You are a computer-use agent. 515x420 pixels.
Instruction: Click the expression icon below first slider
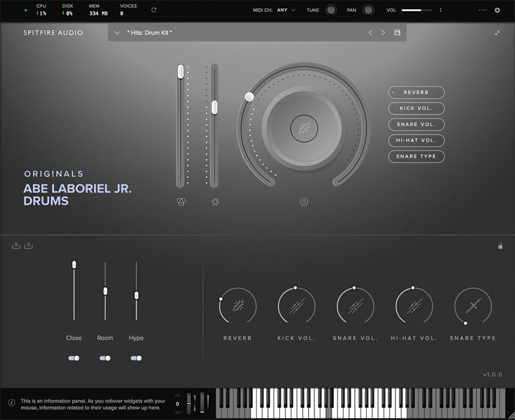pyautogui.click(x=180, y=202)
